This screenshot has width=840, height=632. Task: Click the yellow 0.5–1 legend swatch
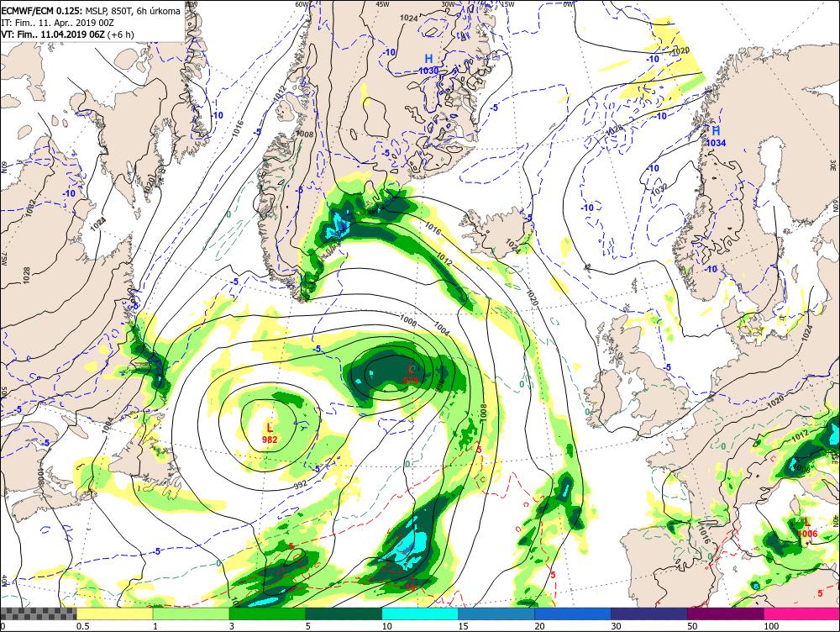click(x=114, y=614)
